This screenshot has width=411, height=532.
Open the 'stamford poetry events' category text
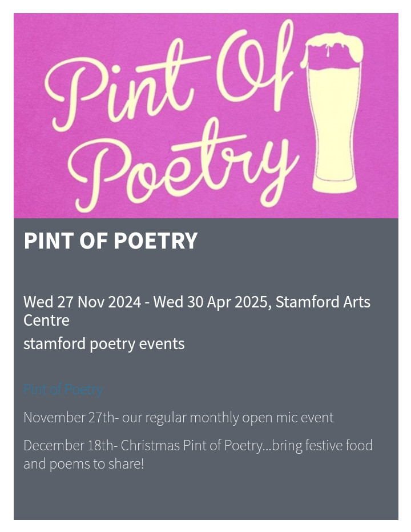pos(104,343)
